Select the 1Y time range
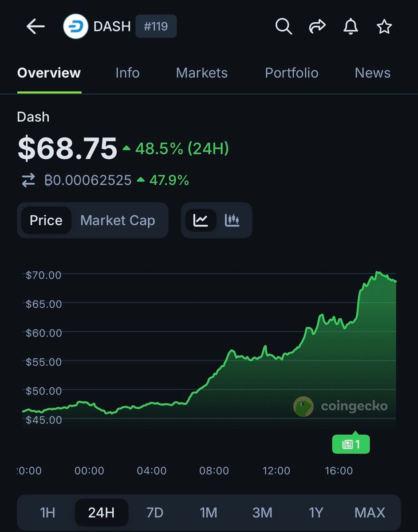Screen dimensions: 418x532 point(316,513)
